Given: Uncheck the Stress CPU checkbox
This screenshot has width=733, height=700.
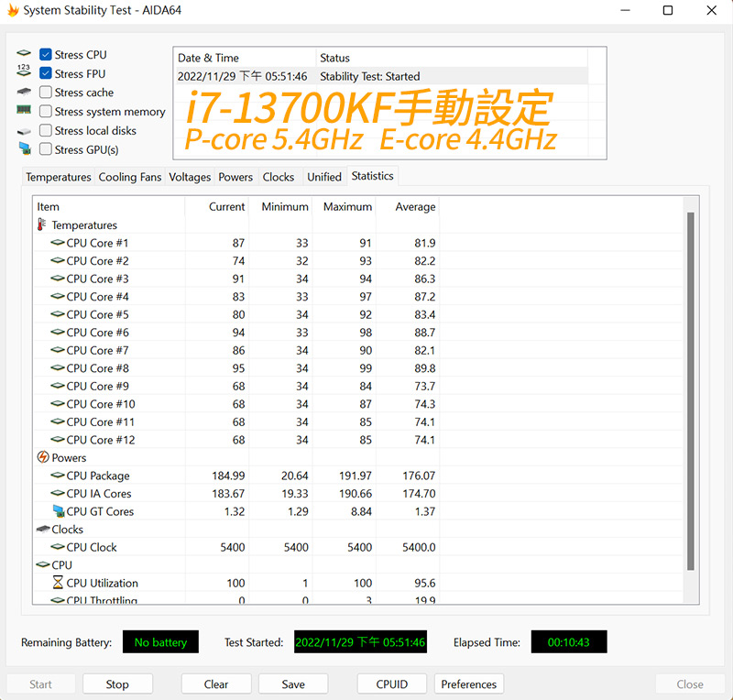Looking at the screenshot, I should pyautogui.click(x=45, y=54).
